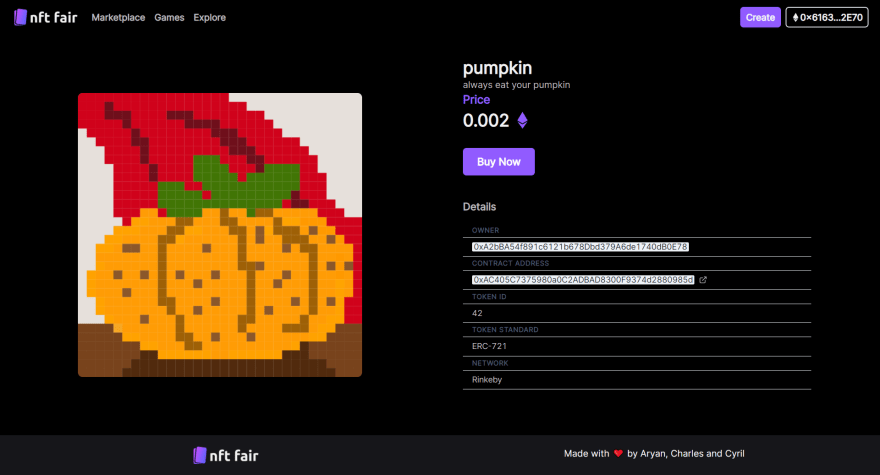
Task: Open the Marketplace menu item
Action: [118, 17]
